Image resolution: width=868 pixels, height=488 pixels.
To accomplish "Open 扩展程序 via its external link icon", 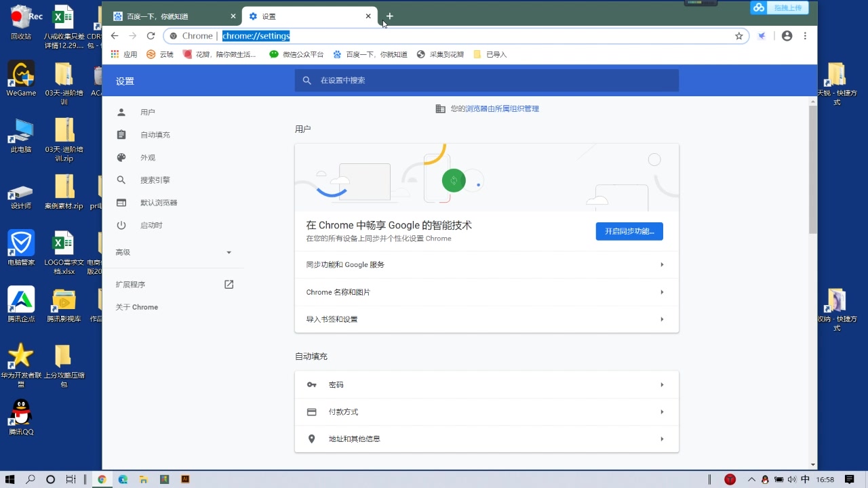I will (229, 285).
